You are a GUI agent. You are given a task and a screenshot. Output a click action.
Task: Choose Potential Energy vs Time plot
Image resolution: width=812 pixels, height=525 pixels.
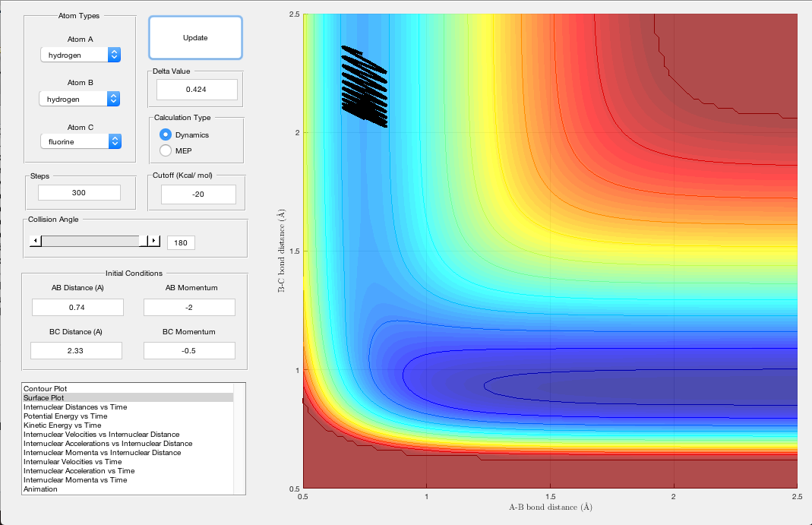click(65, 416)
